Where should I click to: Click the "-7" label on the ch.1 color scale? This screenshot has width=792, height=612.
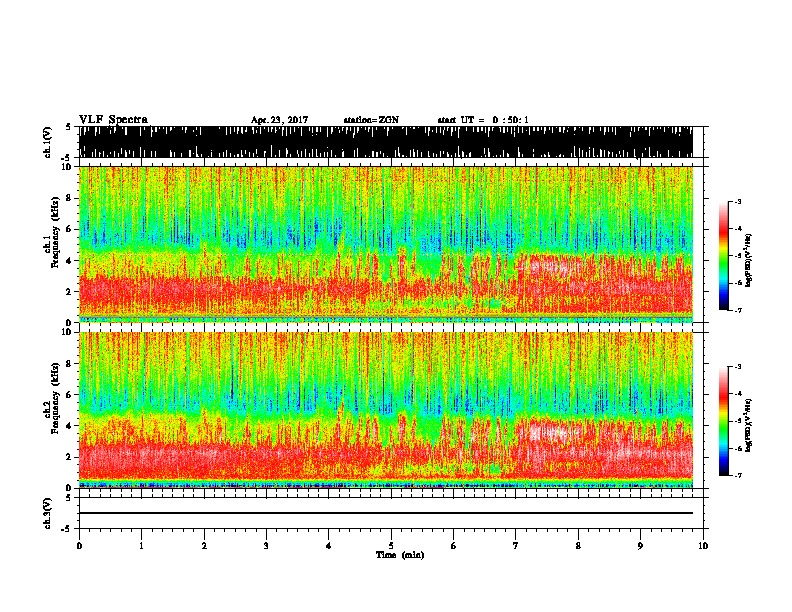[737, 310]
